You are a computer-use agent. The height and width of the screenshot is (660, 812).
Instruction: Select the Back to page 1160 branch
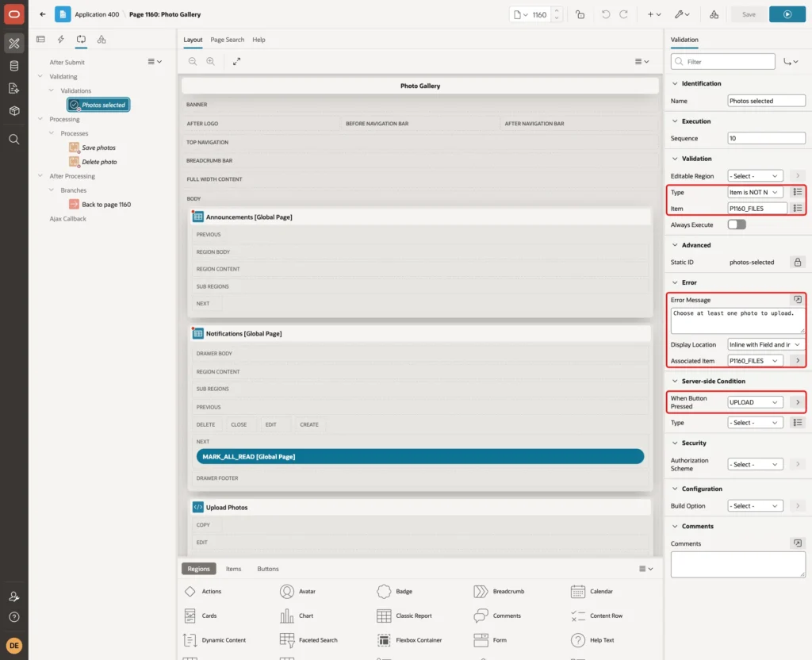tap(106, 205)
